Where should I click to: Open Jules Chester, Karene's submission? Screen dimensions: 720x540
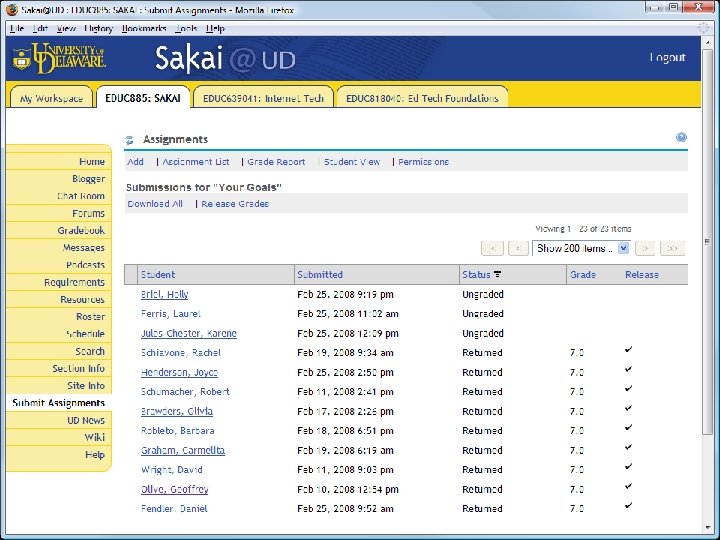[189, 333]
